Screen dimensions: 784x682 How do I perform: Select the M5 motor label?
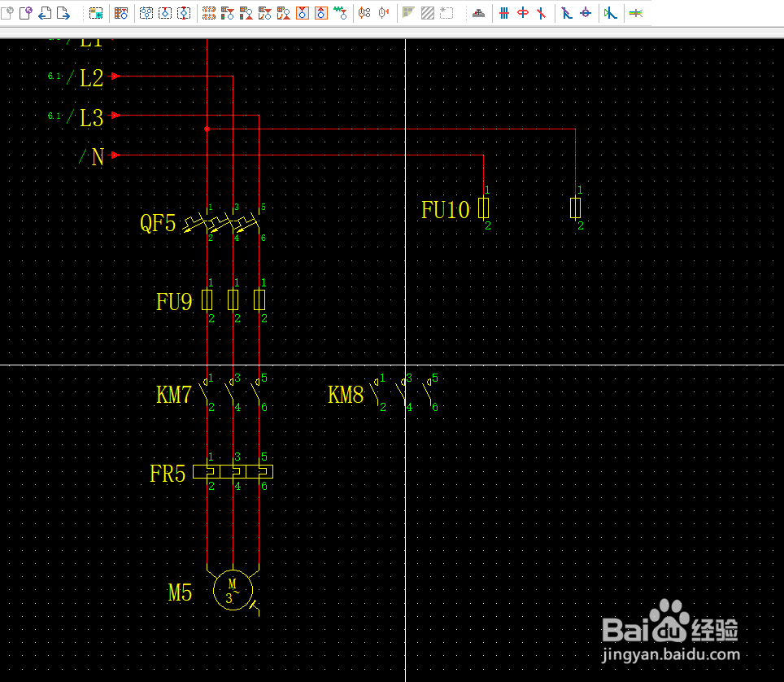click(180, 593)
